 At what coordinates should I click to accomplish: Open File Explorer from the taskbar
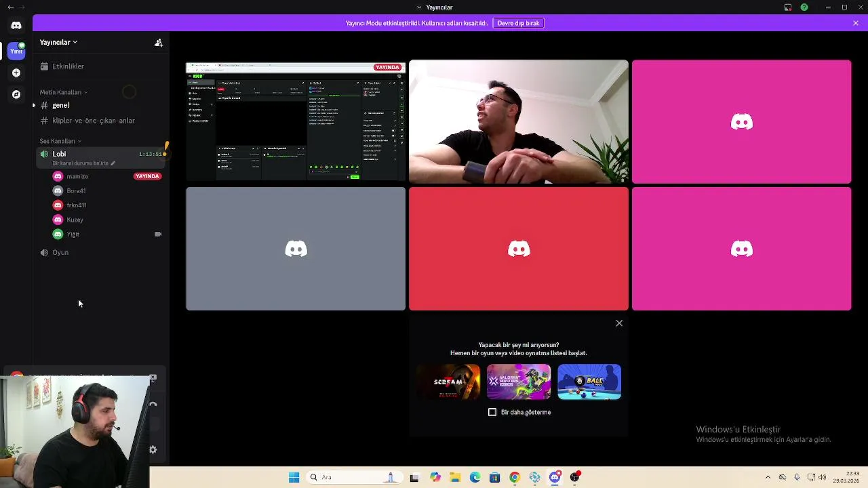[455, 477]
